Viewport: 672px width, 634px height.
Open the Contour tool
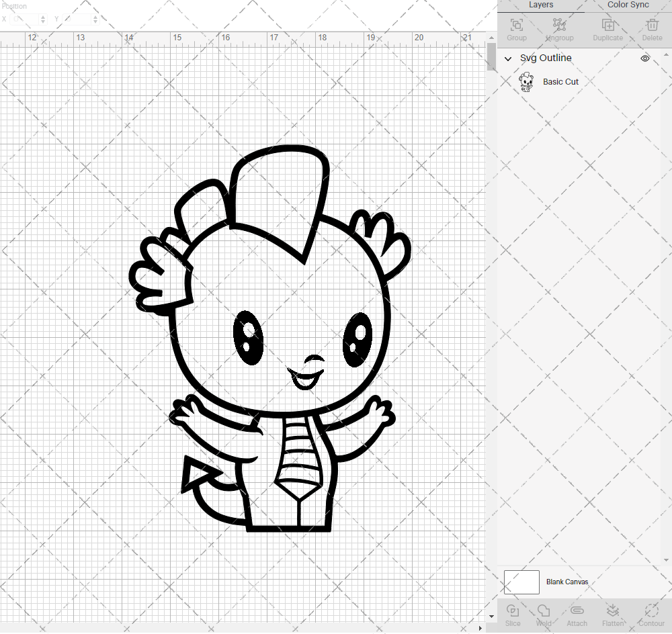tap(650, 611)
